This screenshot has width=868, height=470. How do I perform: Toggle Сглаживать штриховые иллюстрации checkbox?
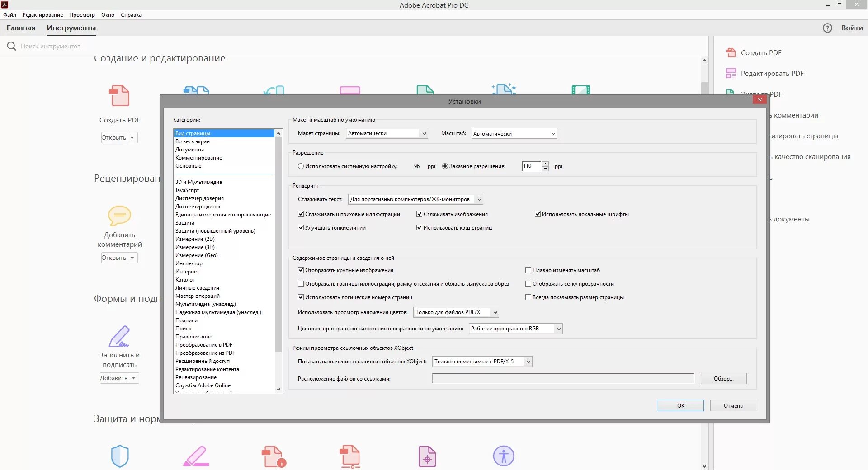pyautogui.click(x=301, y=214)
